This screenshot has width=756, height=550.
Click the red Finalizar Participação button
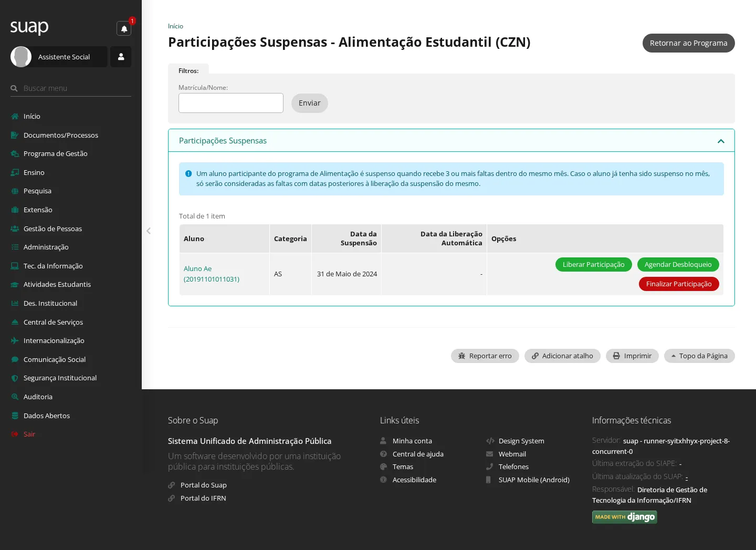pyautogui.click(x=679, y=284)
